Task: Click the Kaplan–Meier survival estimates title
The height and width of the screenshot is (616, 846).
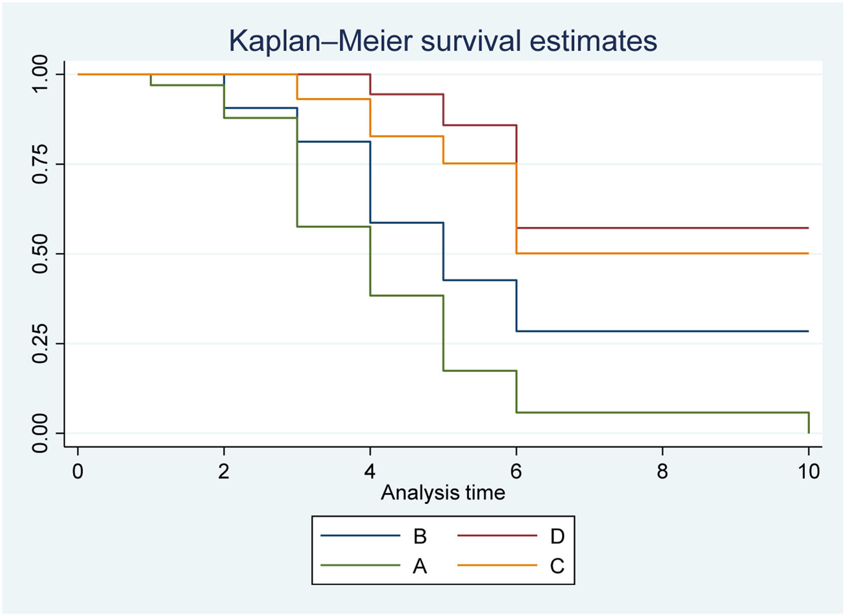Action: pyautogui.click(x=443, y=41)
